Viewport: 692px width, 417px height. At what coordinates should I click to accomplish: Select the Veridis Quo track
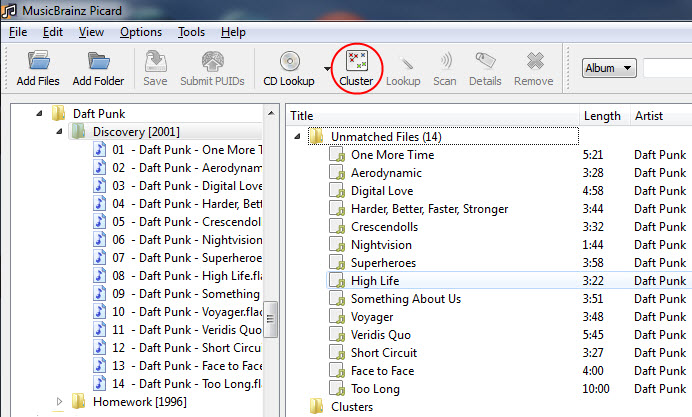point(381,334)
